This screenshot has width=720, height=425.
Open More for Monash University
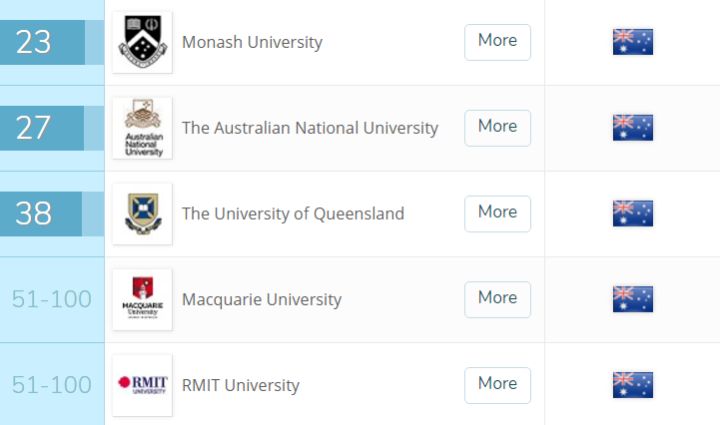(x=497, y=42)
